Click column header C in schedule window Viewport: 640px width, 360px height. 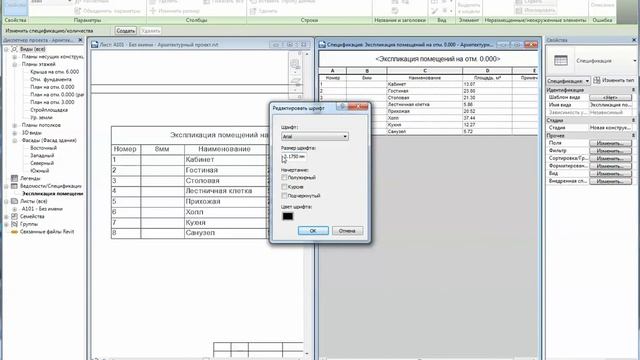(x=424, y=71)
